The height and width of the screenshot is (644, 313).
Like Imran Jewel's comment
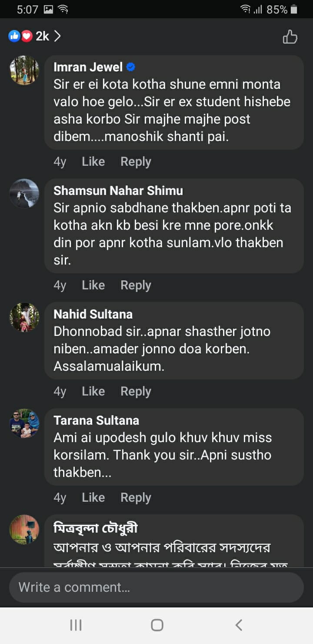[93, 162]
